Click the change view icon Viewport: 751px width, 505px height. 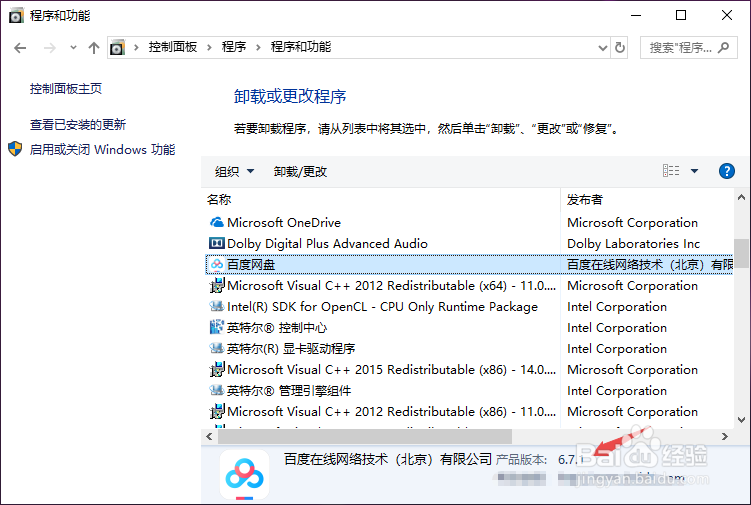[x=671, y=171]
